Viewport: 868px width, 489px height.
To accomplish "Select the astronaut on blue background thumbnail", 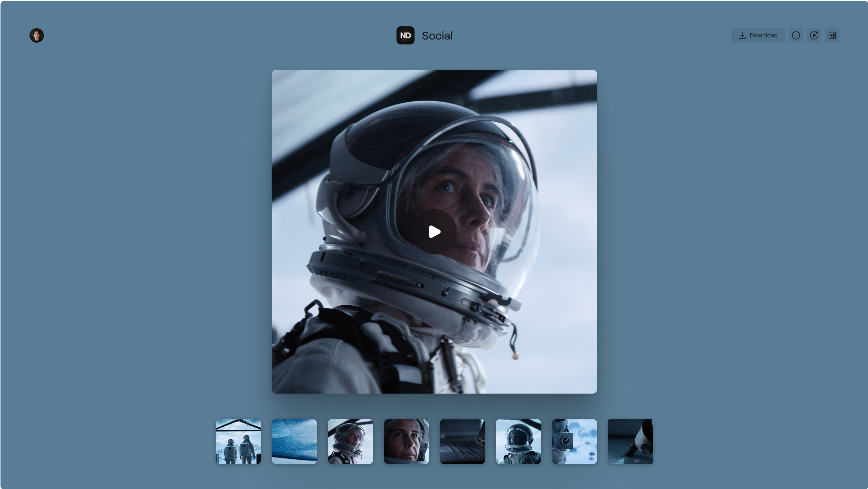I will [518, 441].
